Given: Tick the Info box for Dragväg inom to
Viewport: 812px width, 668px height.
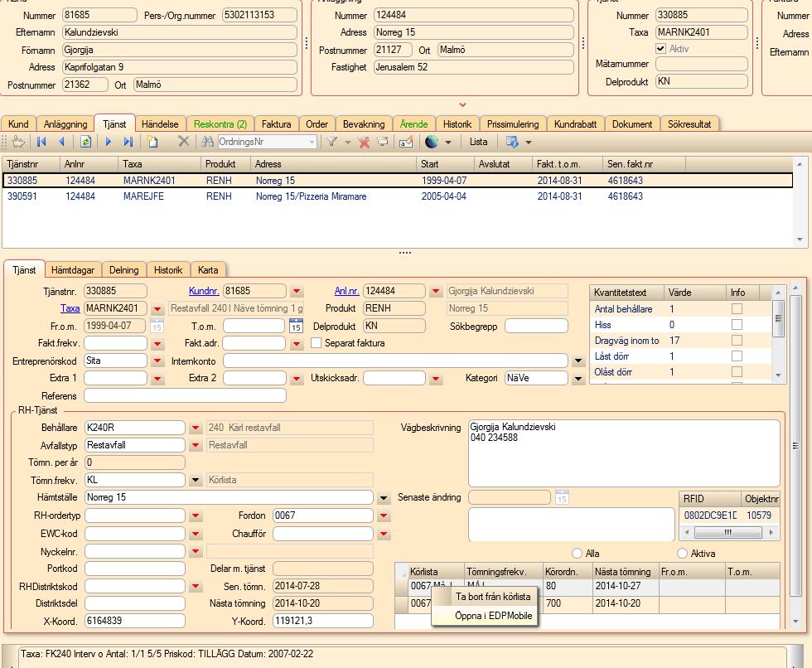Looking at the screenshot, I should coord(737,340).
